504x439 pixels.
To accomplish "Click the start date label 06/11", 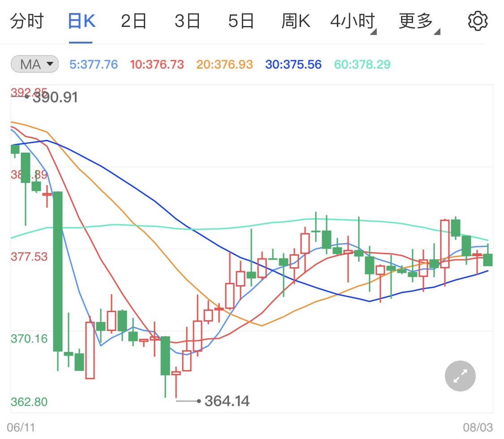I will coord(21,427).
